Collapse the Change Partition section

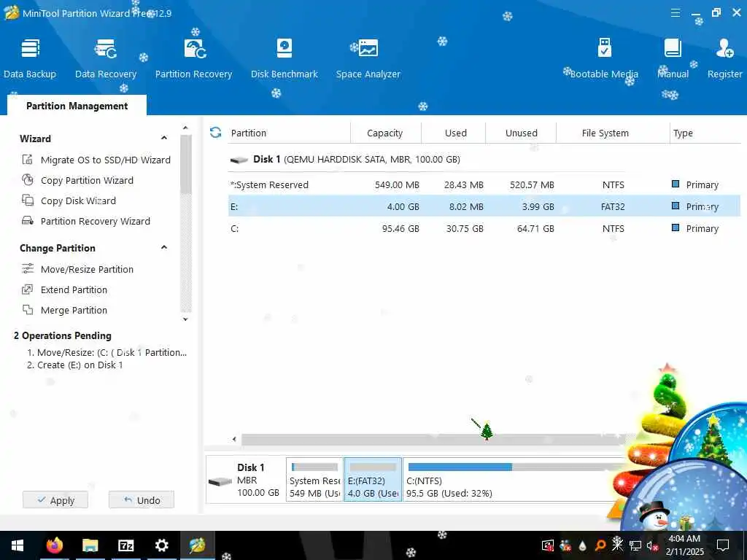pos(164,248)
